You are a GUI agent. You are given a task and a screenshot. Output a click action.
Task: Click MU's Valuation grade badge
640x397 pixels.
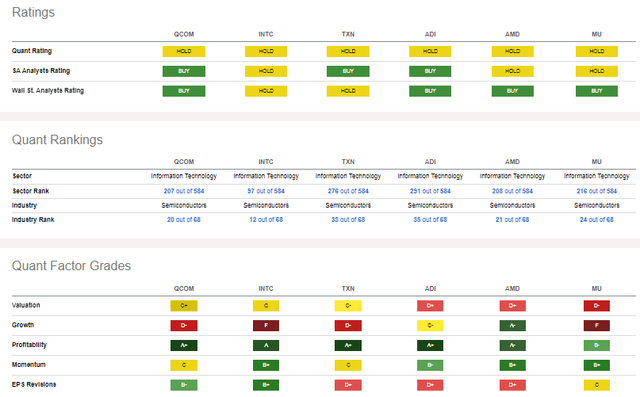[x=597, y=306]
